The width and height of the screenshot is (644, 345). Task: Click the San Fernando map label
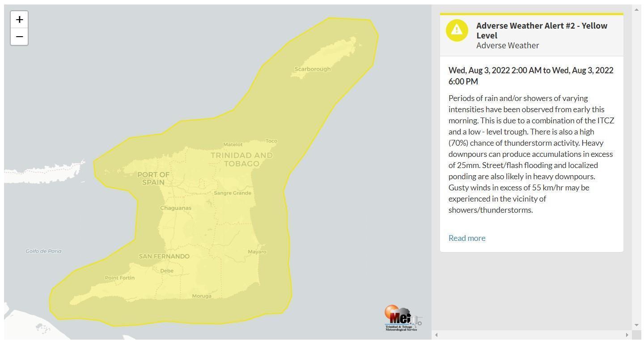pyautogui.click(x=164, y=256)
